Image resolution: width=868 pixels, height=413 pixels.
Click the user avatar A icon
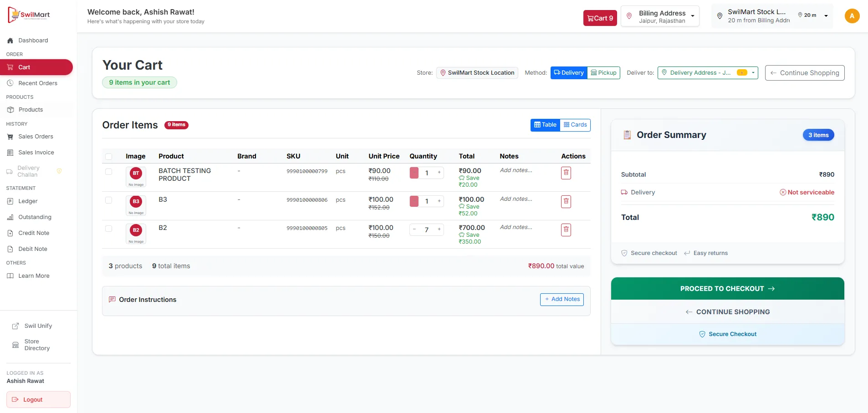(852, 16)
